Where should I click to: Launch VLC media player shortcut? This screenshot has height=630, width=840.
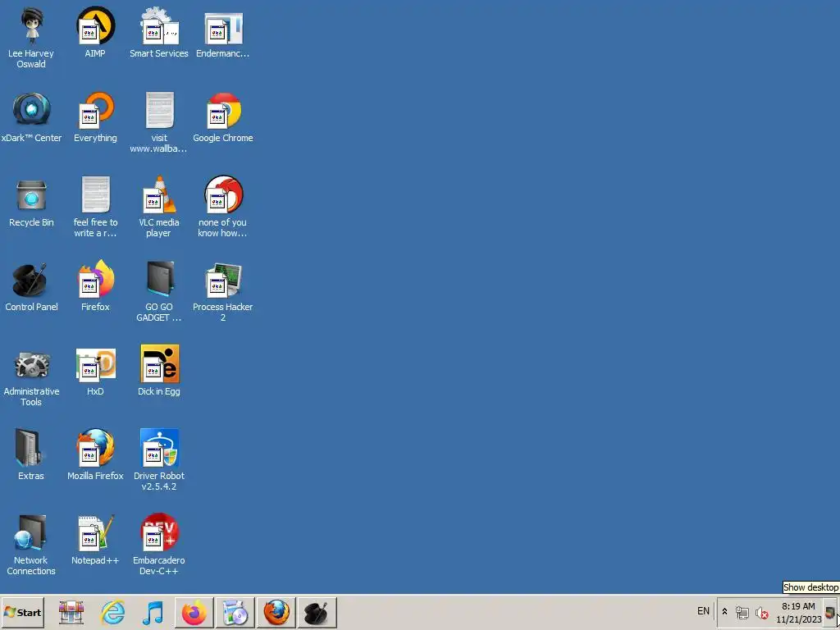pyautogui.click(x=159, y=207)
